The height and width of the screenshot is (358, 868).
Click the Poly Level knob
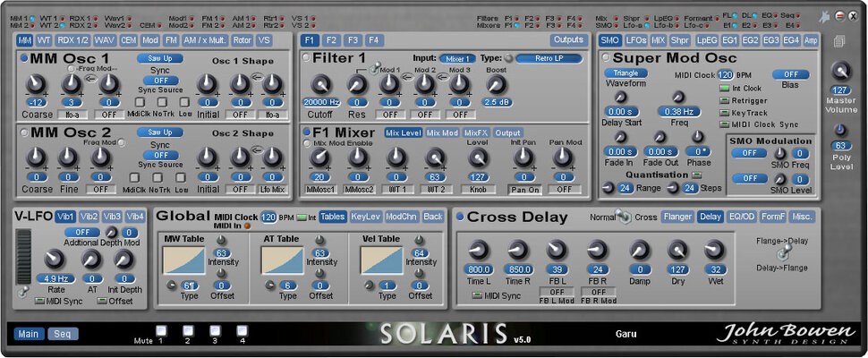click(x=841, y=130)
